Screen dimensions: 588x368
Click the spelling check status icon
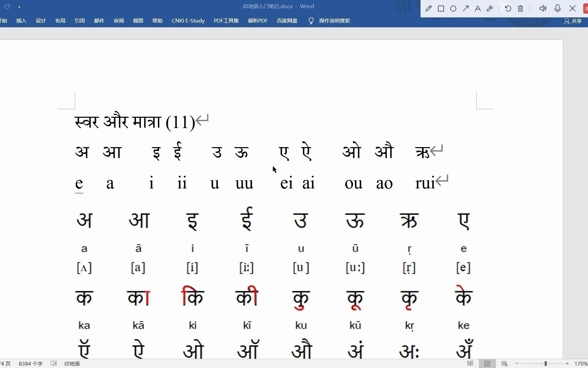(54, 364)
